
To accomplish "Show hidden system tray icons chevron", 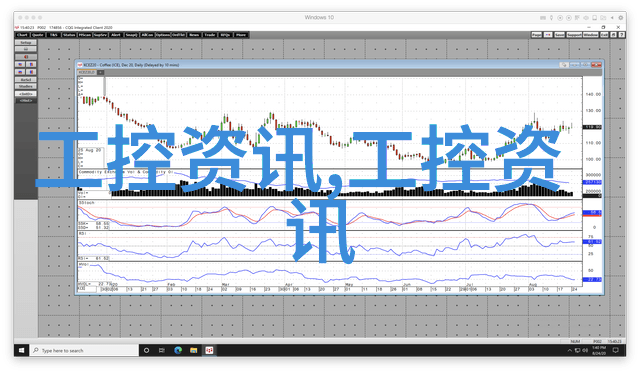I will 569,350.
